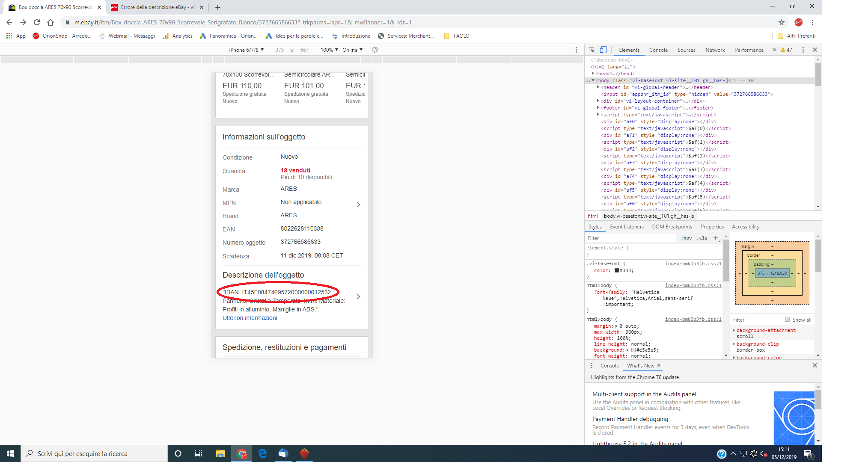Open the Event Listeners pane tab
The image size is (868, 462).
627,227
